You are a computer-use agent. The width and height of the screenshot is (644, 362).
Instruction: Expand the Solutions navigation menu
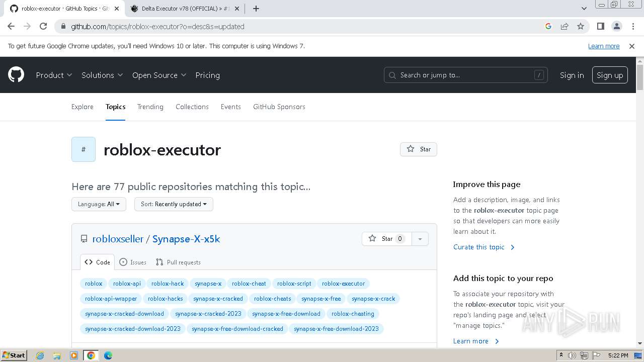102,75
